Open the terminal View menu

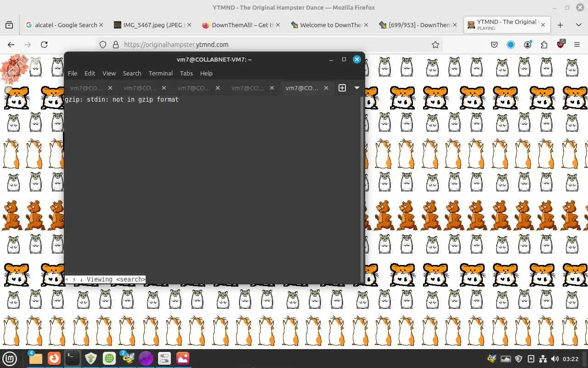(109, 73)
